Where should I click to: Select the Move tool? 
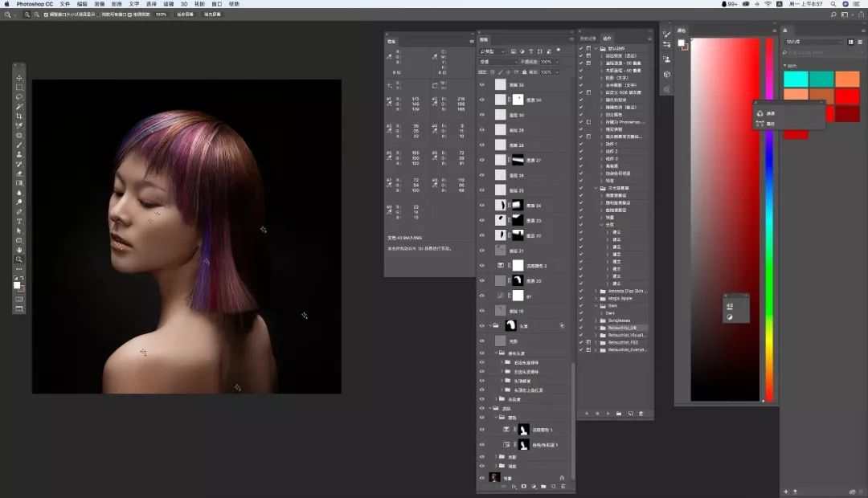point(19,78)
